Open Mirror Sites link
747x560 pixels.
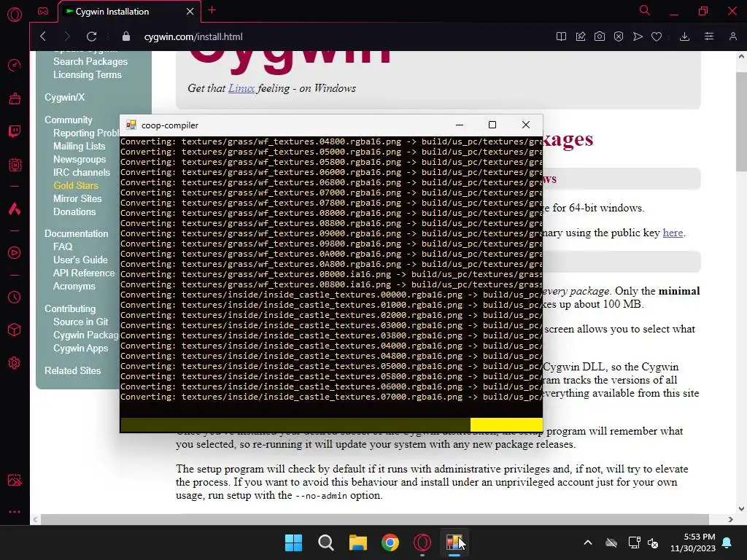pyautogui.click(x=77, y=198)
